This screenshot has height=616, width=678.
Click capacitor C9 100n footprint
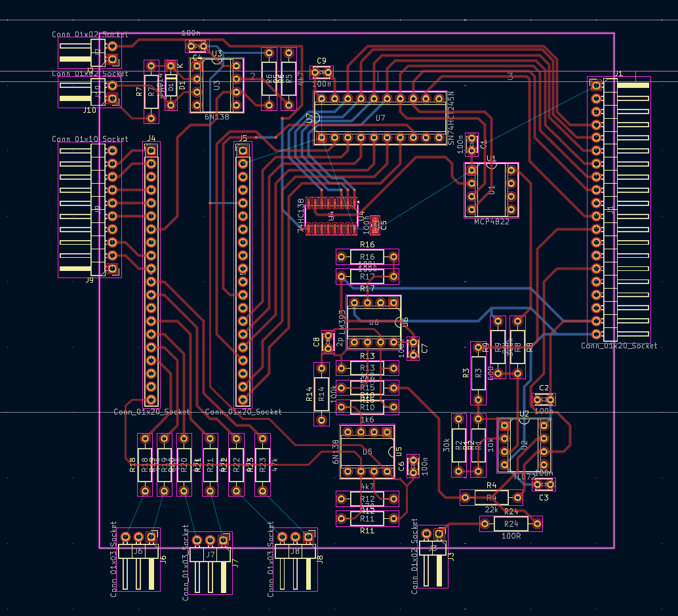click(x=321, y=72)
